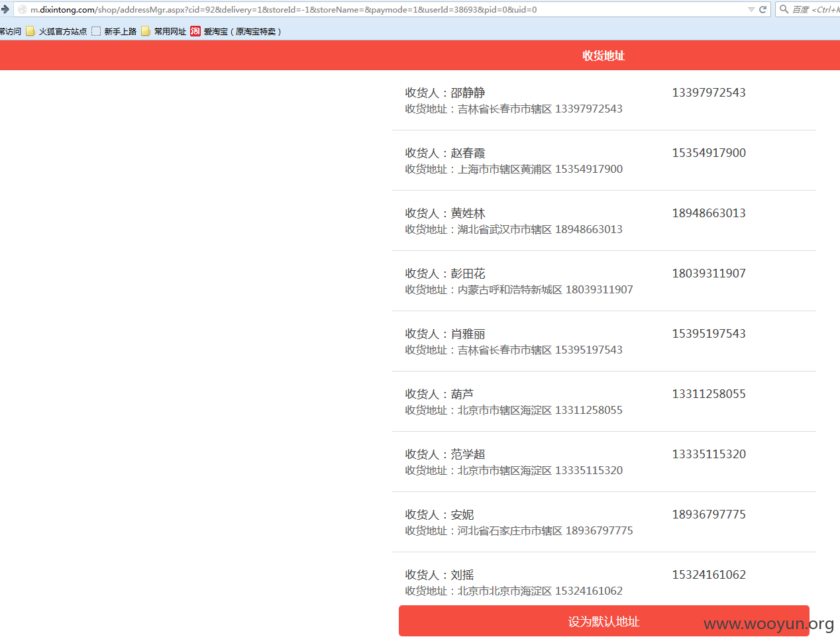Click phone number 15354917900 on the right

(709, 153)
